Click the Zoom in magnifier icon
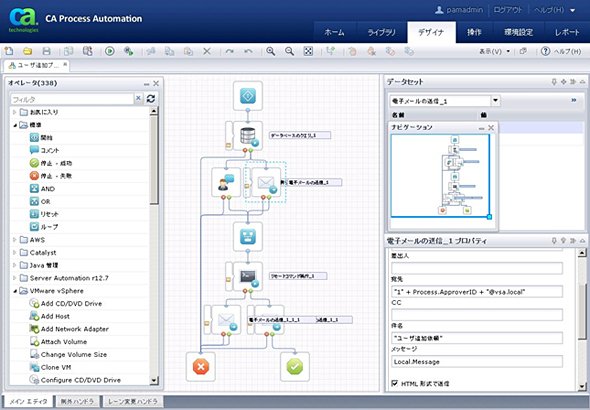Viewport: 590px width, 410px height. tap(271, 51)
